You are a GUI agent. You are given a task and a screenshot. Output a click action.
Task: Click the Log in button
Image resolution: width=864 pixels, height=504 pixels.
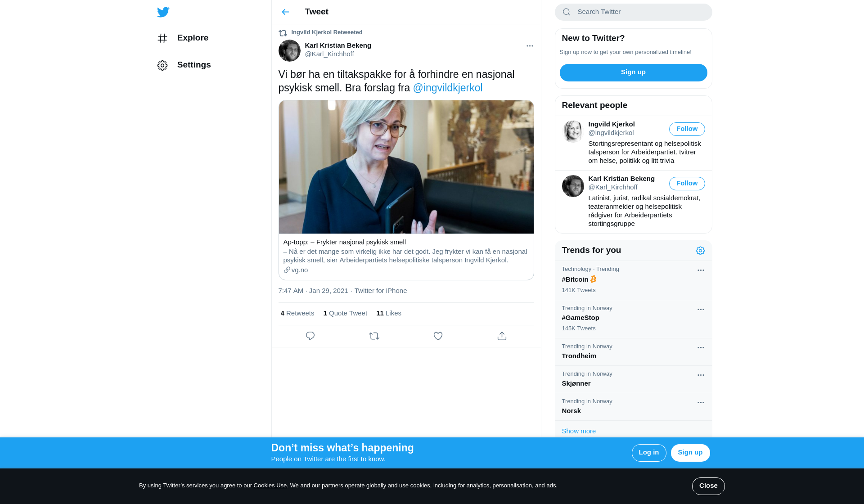pyautogui.click(x=649, y=453)
